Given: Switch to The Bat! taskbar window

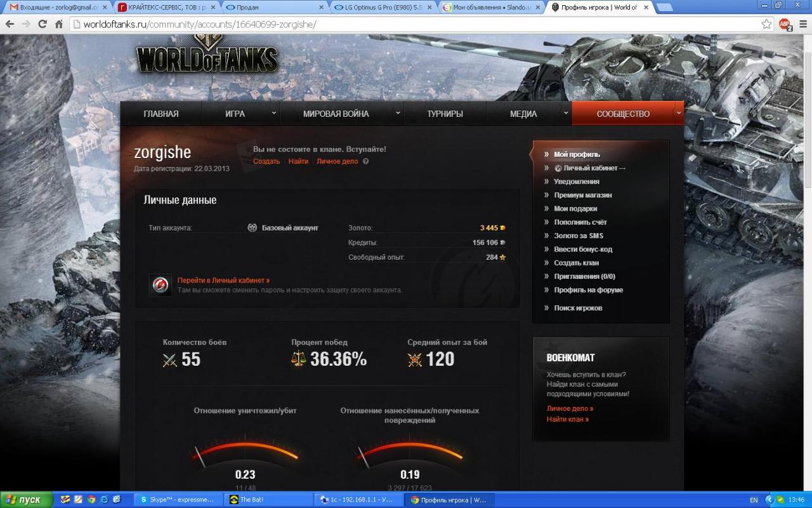Looking at the screenshot, I should pos(269,500).
